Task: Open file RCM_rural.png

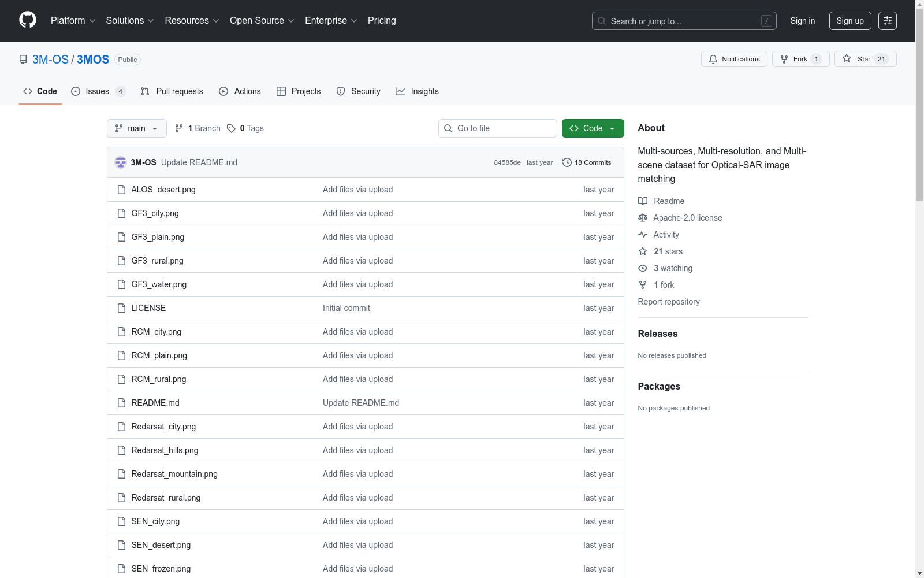Action: click(x=159, y=379)
